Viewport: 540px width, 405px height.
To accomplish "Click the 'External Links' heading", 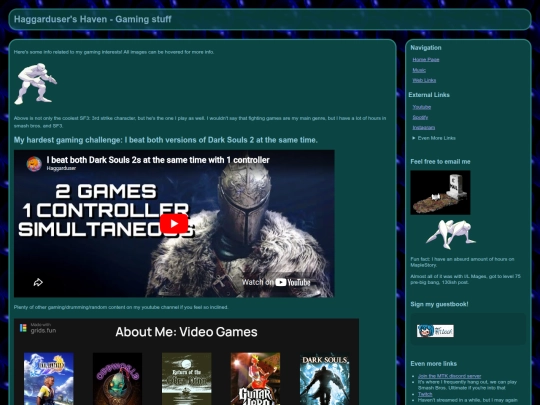I will [x=429, y=95].
